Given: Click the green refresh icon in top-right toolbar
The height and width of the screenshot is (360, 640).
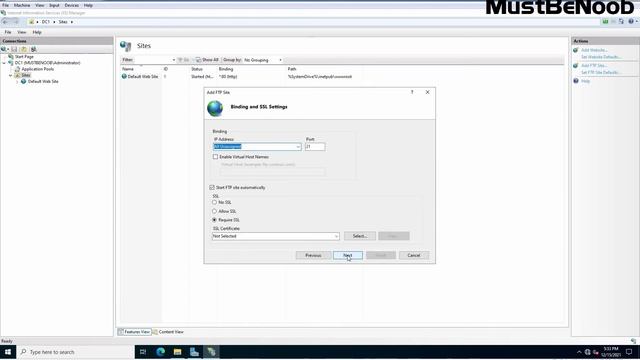Looking at the screenshot, I should (x=605, y=21).
